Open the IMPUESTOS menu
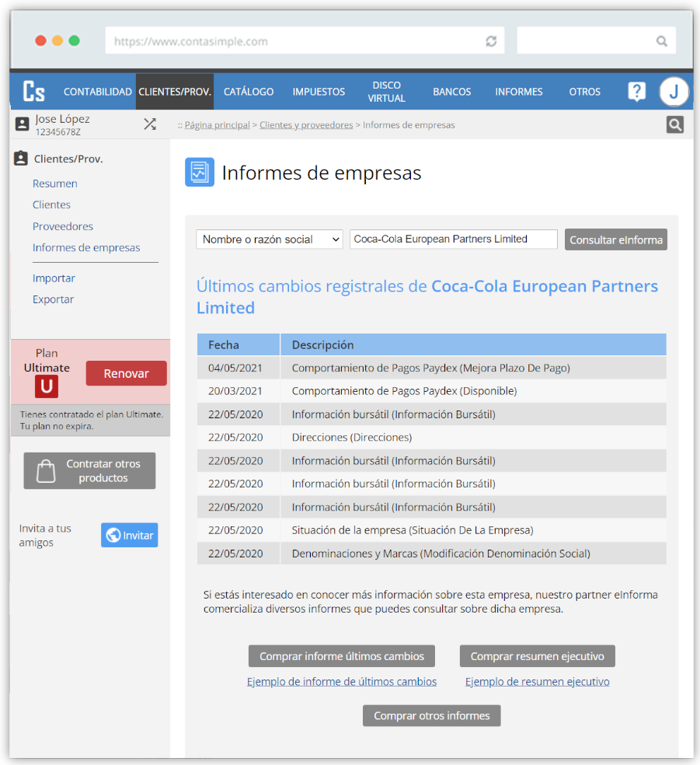 [319, 92]
